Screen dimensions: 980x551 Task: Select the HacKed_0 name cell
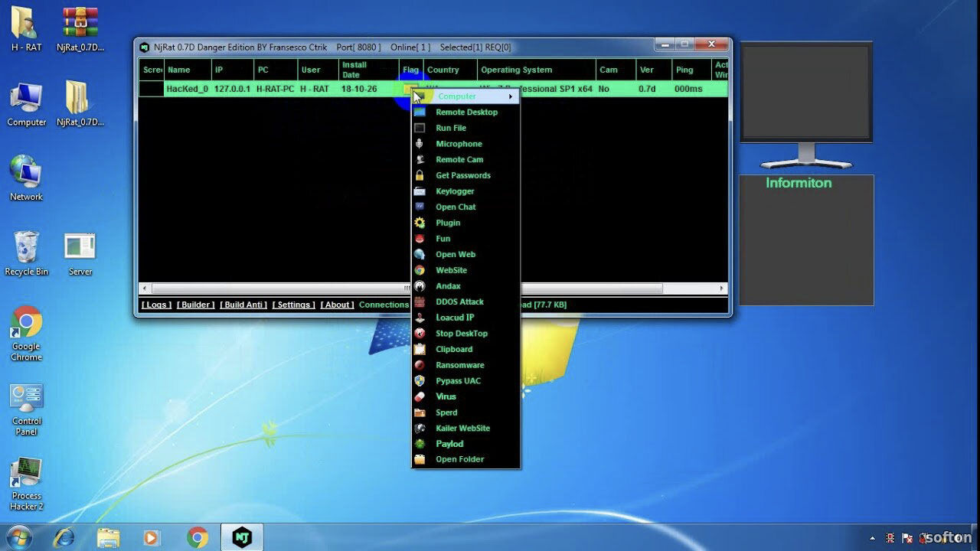coord(187,89)
